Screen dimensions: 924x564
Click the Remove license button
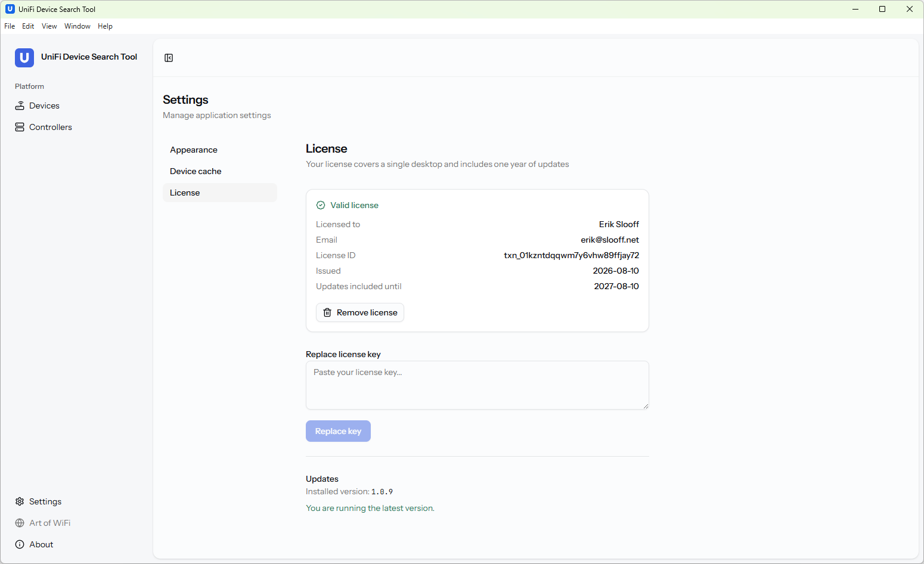click(360, 312)
